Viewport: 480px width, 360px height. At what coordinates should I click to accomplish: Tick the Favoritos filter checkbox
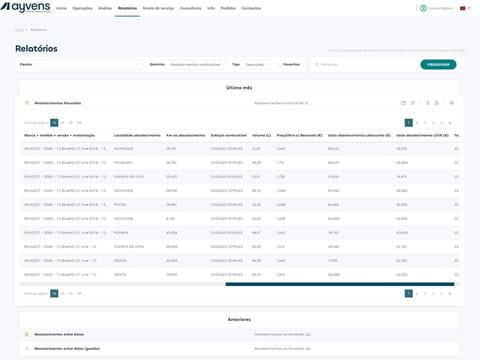(x=279, y=64)
